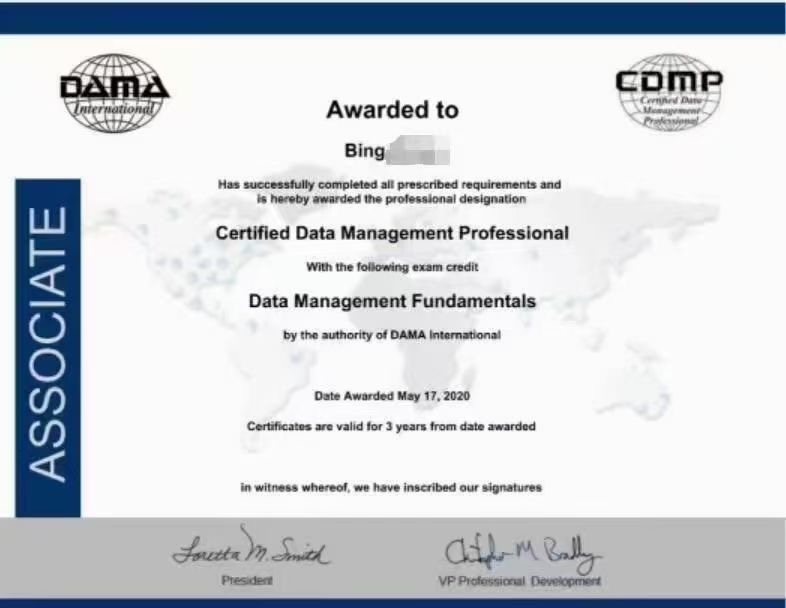786x608 pixels.
Task: Click 'by the authority of DAMA International'
Action: tap(392, 335)
